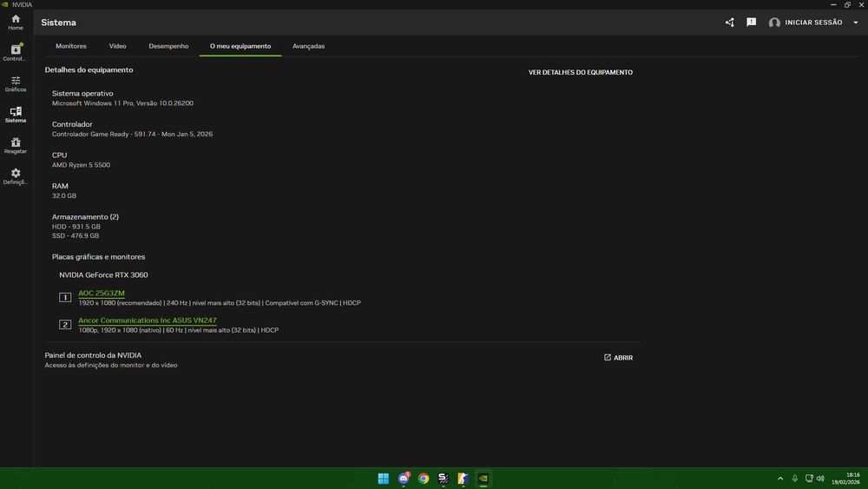Click the AMD Ryzen 5 5500 text
Image resolution: width=868 pixels, height=489 pixels.
(x=81, y=165)
